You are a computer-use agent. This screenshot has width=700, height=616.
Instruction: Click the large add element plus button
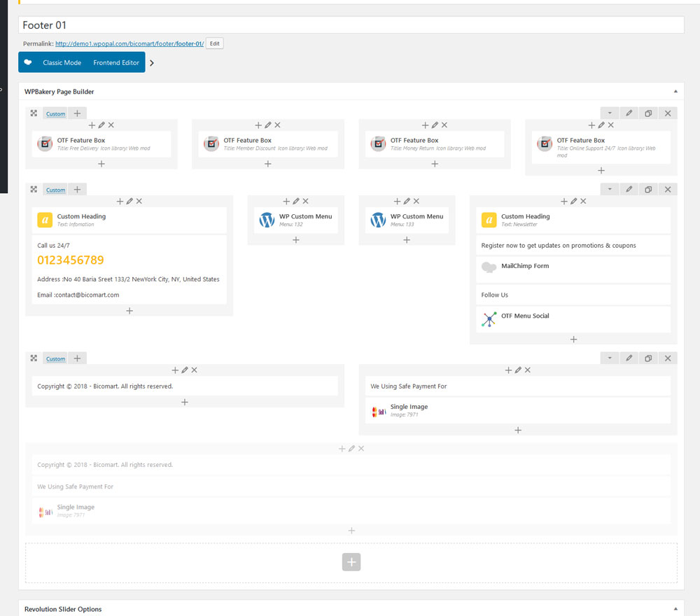pyautogui.click(x=351, y=561)
